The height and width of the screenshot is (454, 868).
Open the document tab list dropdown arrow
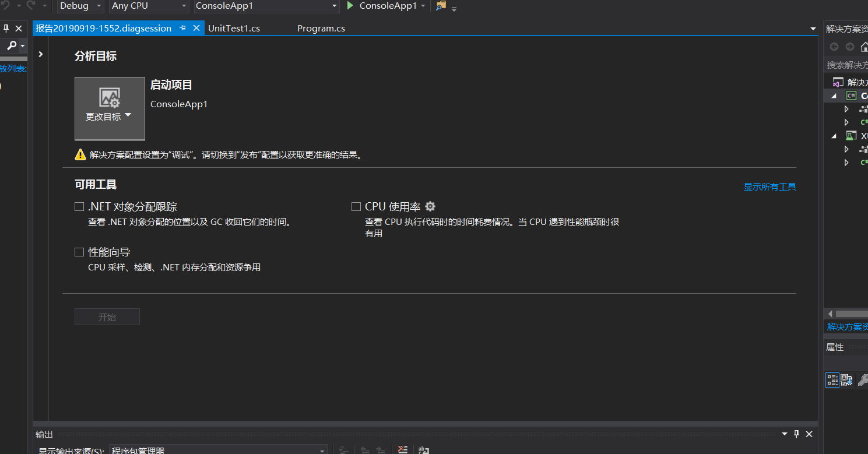[813, 29]
